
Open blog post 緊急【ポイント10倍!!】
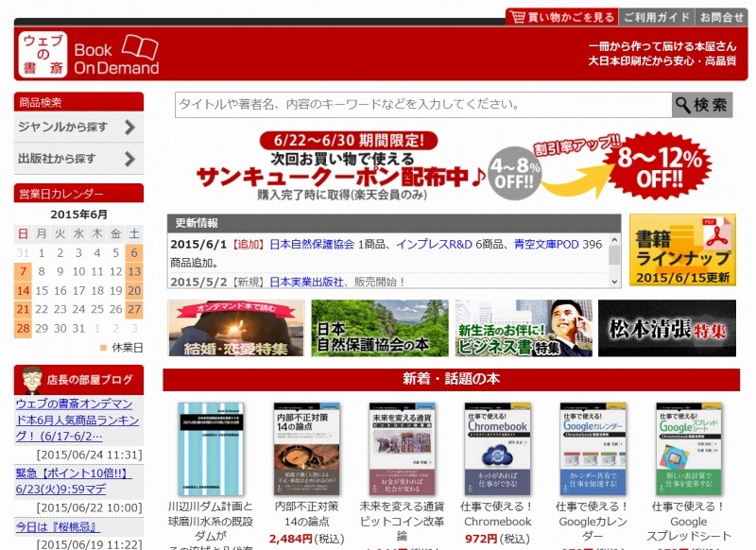click(x=74, y=481)
